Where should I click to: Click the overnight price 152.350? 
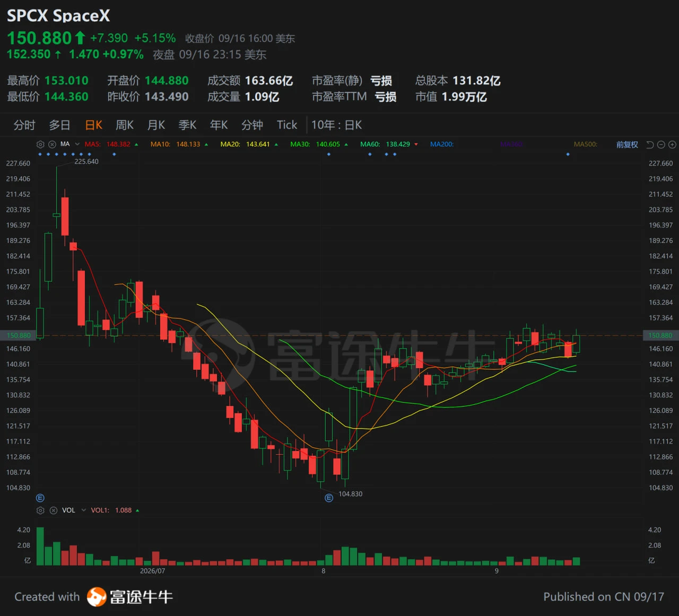point(29,54)
